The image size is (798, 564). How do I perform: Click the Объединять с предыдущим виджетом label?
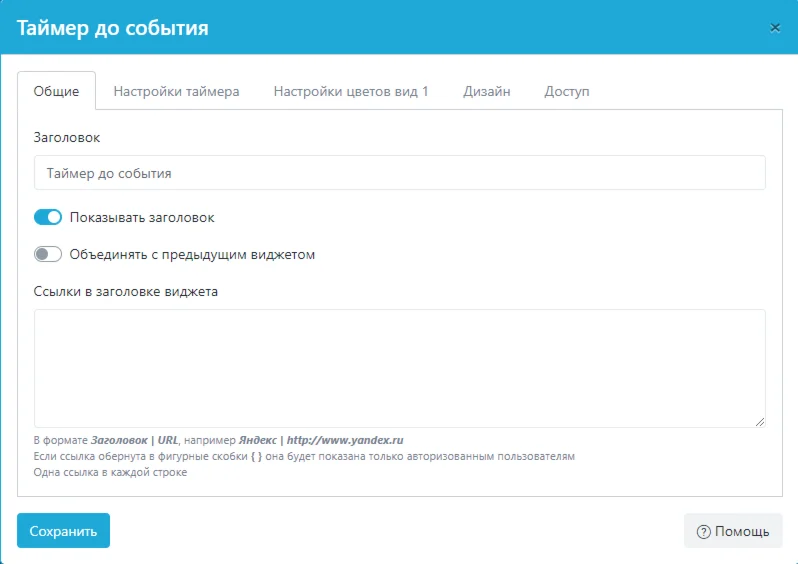coord(192,254)
